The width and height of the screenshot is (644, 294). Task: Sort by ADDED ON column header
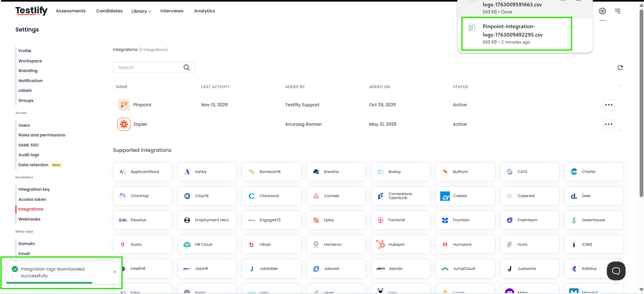[x=379, y=87]
